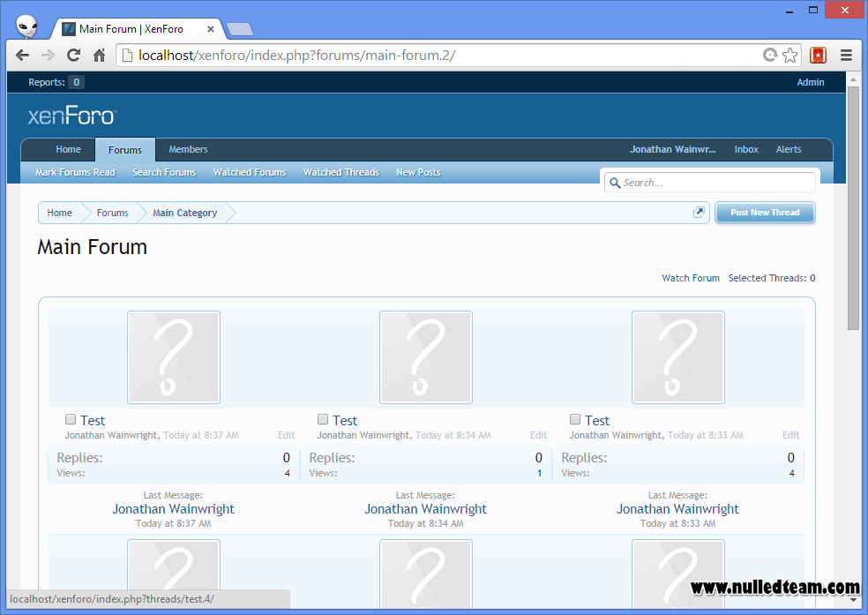
Task: Click last message date Today at 8:33 AM
Action: 678,523
